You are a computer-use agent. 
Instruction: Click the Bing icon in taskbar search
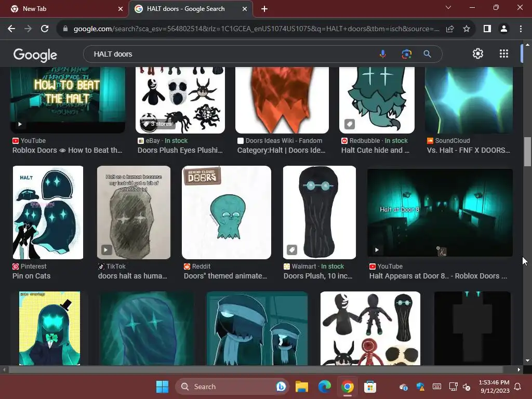coord(281,387)
